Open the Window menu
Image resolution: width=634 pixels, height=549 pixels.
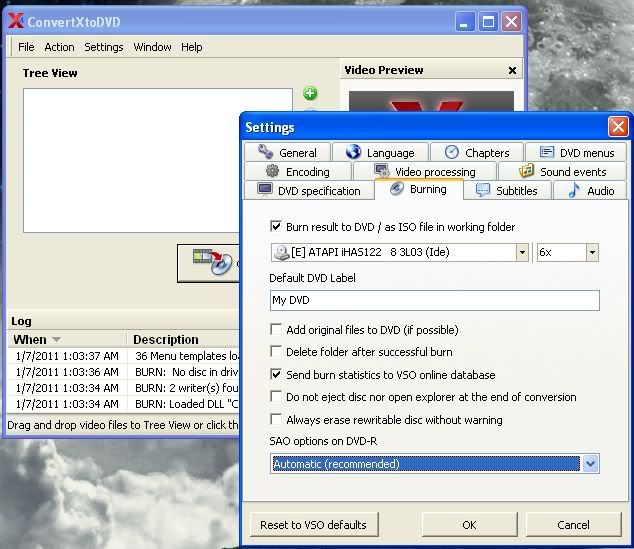click(x=152, y=47)
